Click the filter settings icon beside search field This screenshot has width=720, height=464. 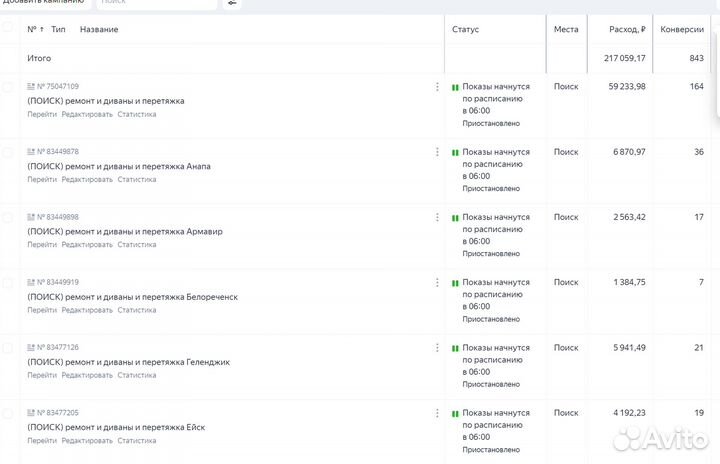pyautogui.click(x=232, y=3)
